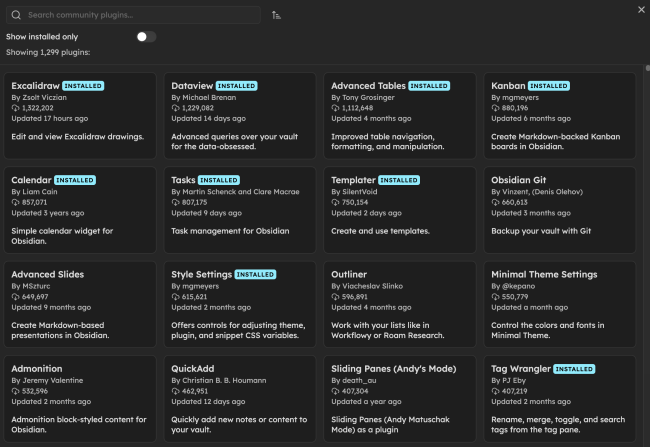Click author text By death_au
This screenshot has width=650, height=447.
point(354,380)
